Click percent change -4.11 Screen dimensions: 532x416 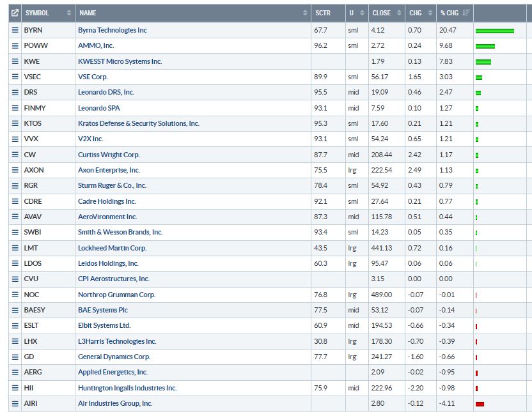(446, 403)
